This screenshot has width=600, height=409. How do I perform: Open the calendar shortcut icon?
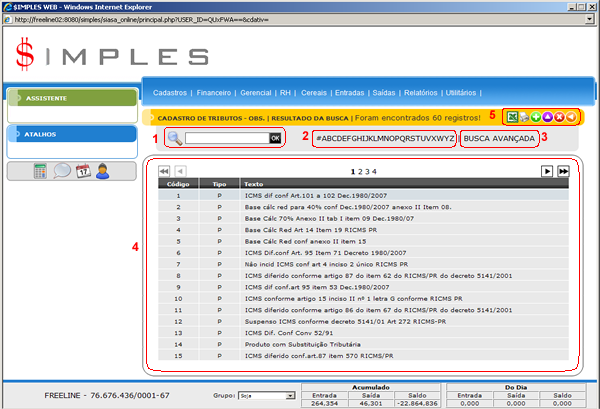click(83, 170)
